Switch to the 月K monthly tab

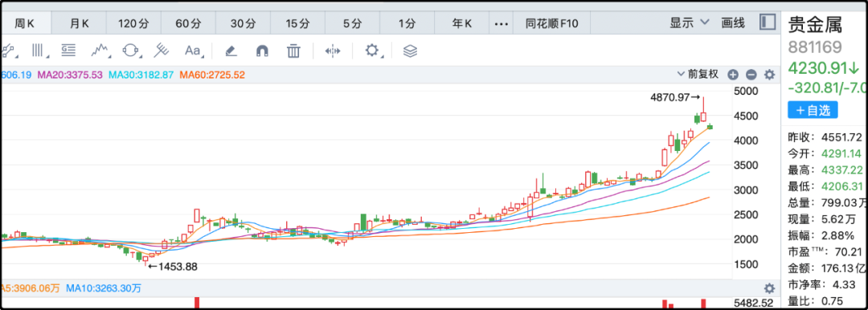[79, 23]
